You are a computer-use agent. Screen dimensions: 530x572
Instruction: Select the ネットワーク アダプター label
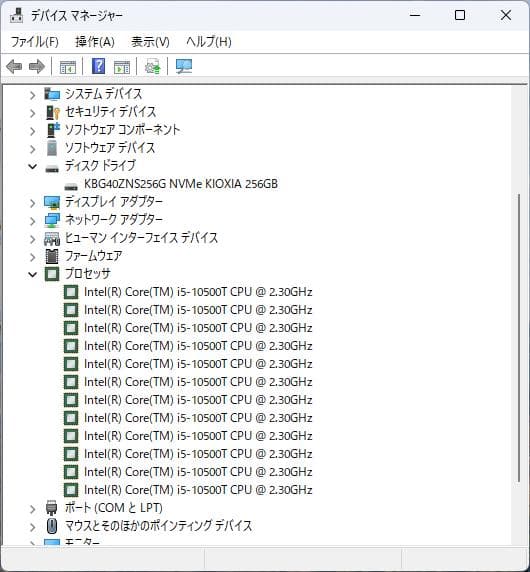pyautogui.click(x=114, y=220)
